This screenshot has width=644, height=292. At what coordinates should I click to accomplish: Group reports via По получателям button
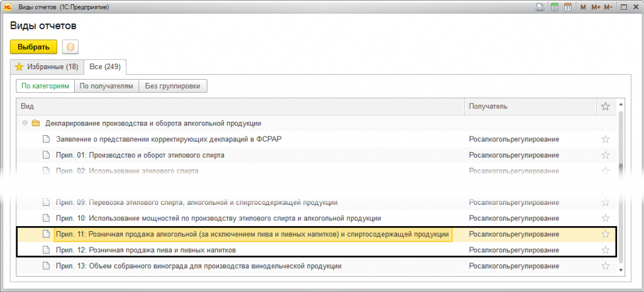click(x=107, y=86)
